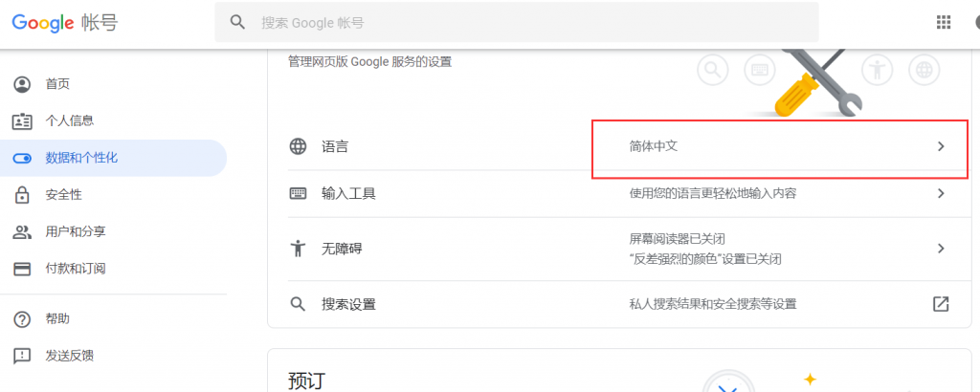Open 用户和分享 in the sidebar
This screenshot has width=980, height=392.
point(75,231)
